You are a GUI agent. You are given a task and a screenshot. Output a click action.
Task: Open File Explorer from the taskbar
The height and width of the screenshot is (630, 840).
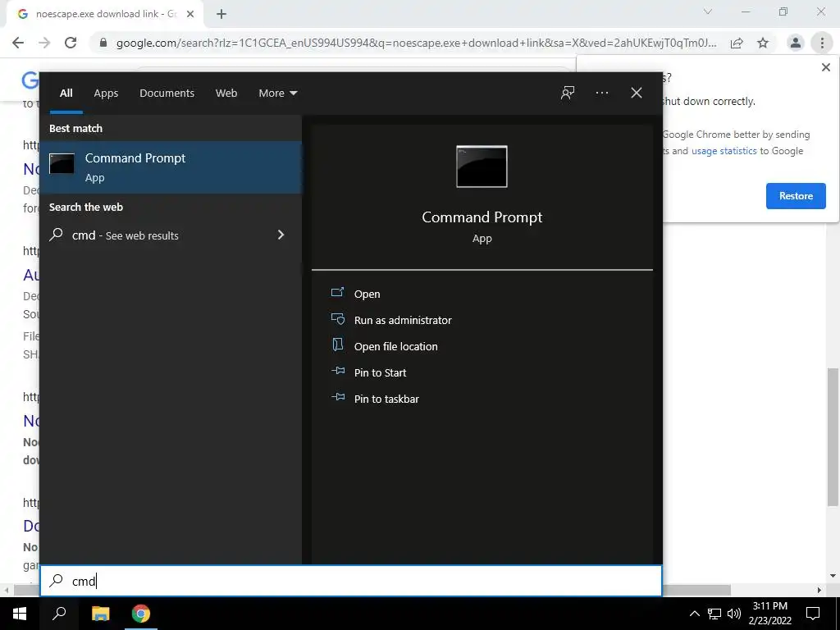[100, 614]
